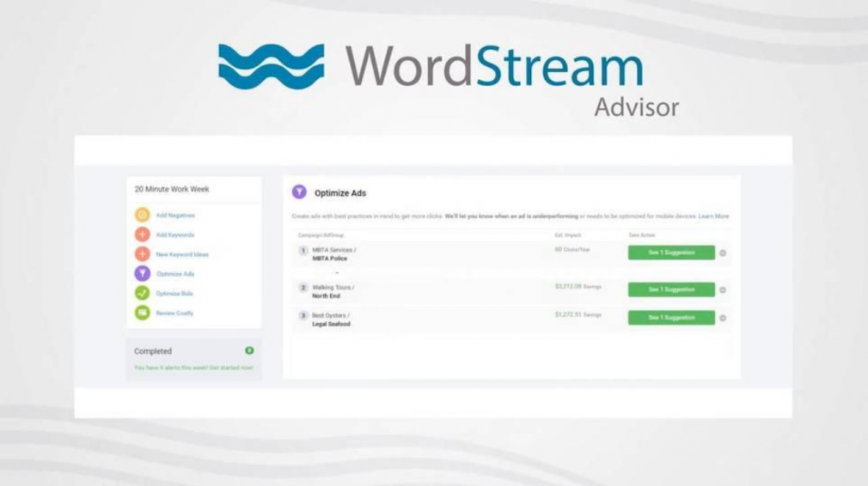Click See 1 Suggestion for Legal Seafood
This screenshot has height=486, width=868.
pos(671,318)
